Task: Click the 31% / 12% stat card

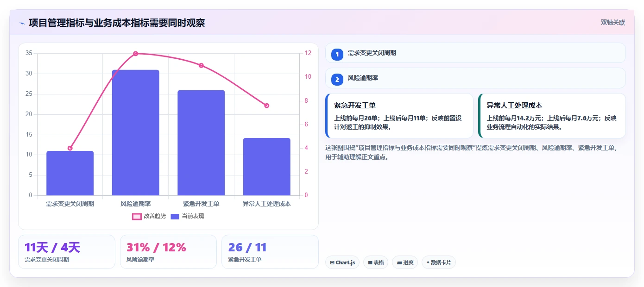Action: (x=168, y=252)
